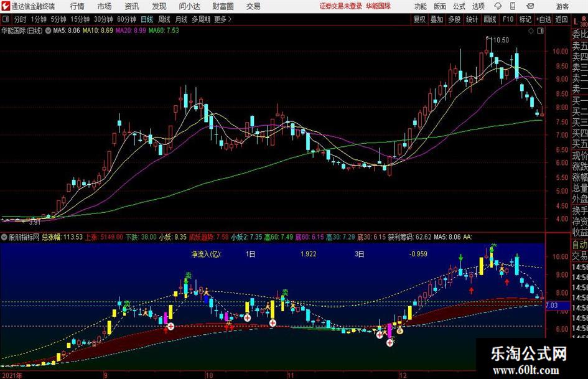Screen dimensions: 588x379
Task: Expand the 更多 periods list
Action: click(223, 19)
